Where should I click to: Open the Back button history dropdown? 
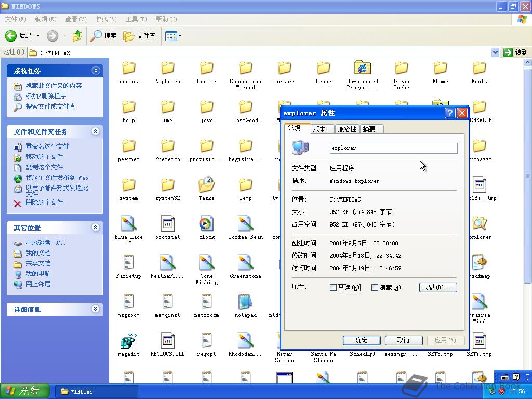(38, 36)
